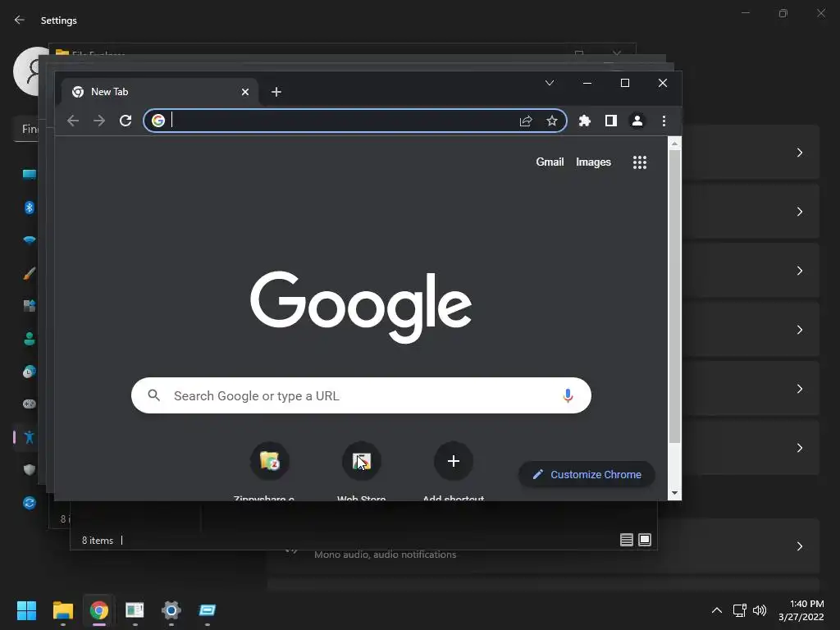
Task: Open the tab search dropdown arrow
Action: (549, 83)
